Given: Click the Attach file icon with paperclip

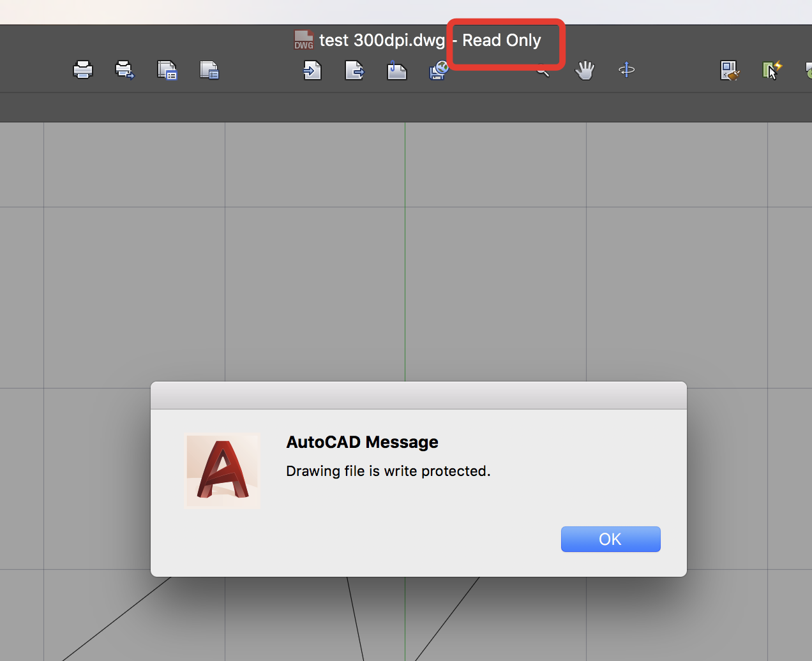Looking at the screenshot, I should tap(397, 70).
